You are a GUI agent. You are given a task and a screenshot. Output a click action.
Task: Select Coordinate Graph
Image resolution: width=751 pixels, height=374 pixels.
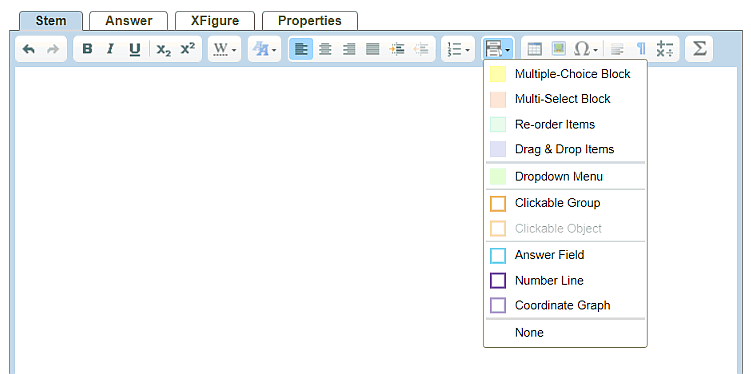click(565, 306)
